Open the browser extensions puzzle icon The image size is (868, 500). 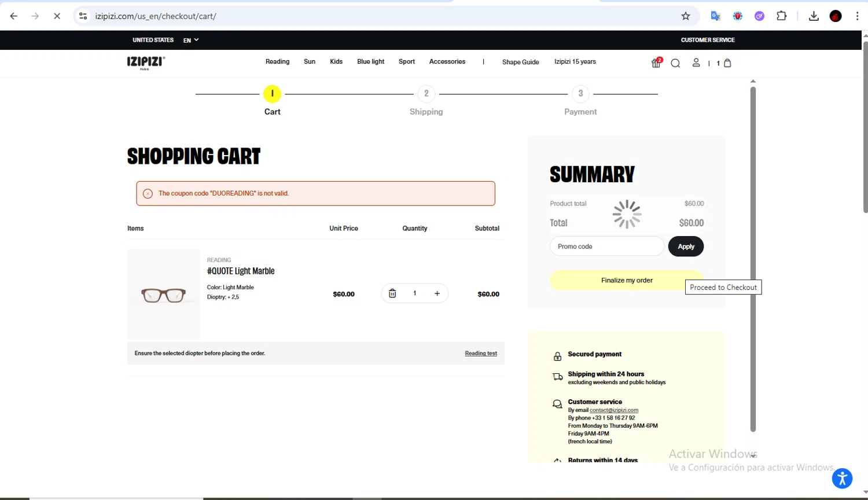click(x=782, y=16)
